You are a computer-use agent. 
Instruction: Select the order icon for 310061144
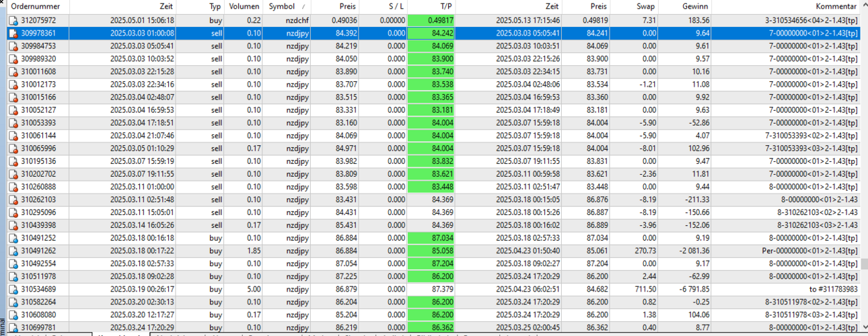coord(13,135)
